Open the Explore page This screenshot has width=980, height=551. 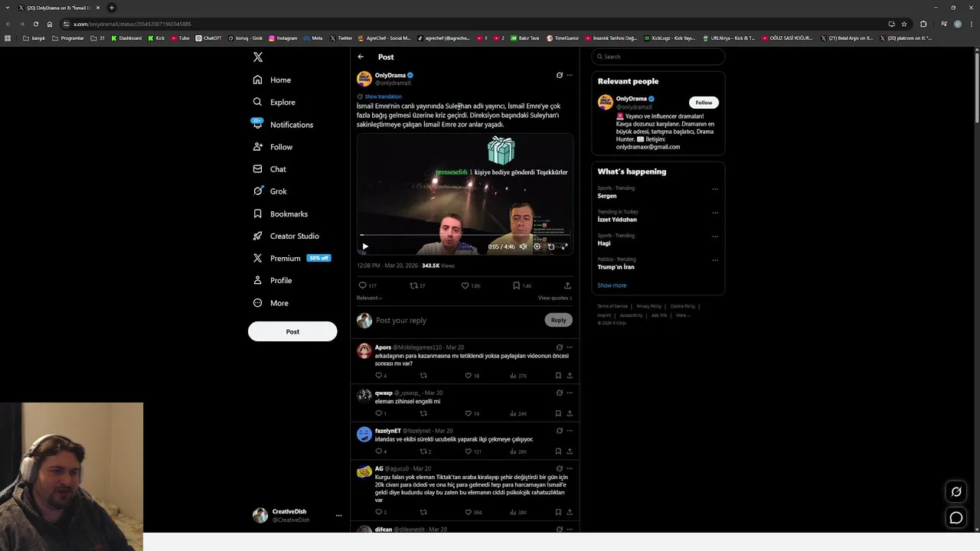point(274,102)
